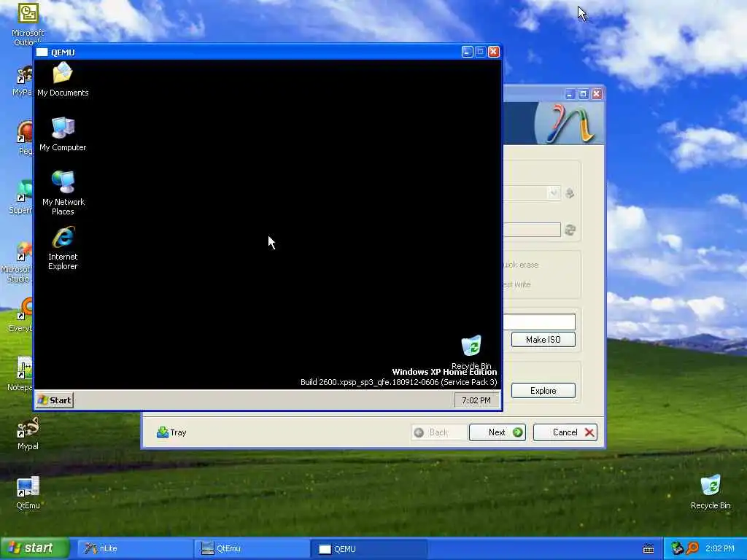Click the 7:02 PM clock in QEMU guest
The height and width of the screenshot is (560, 747).
pos(476,400)
